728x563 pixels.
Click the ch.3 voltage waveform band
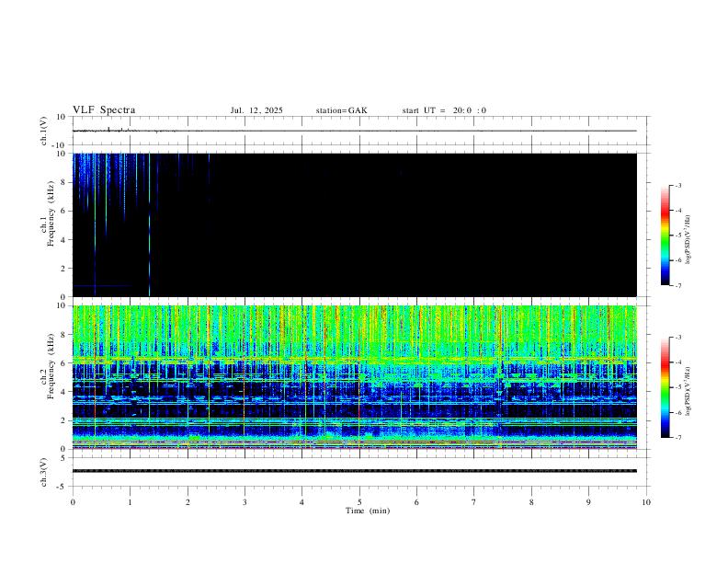[x=355, y=471]
